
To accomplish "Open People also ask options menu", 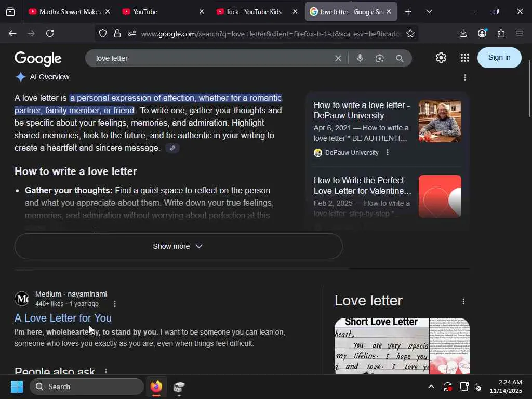I will pyautogui.click(x=106, y=371).
